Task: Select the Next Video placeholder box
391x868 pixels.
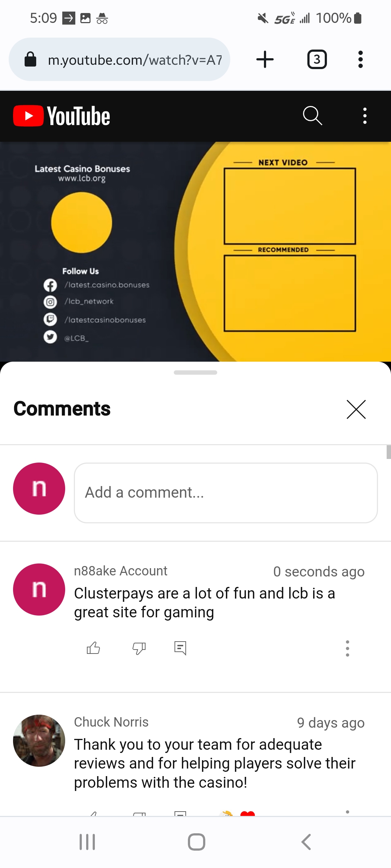Action: point(290,206)
